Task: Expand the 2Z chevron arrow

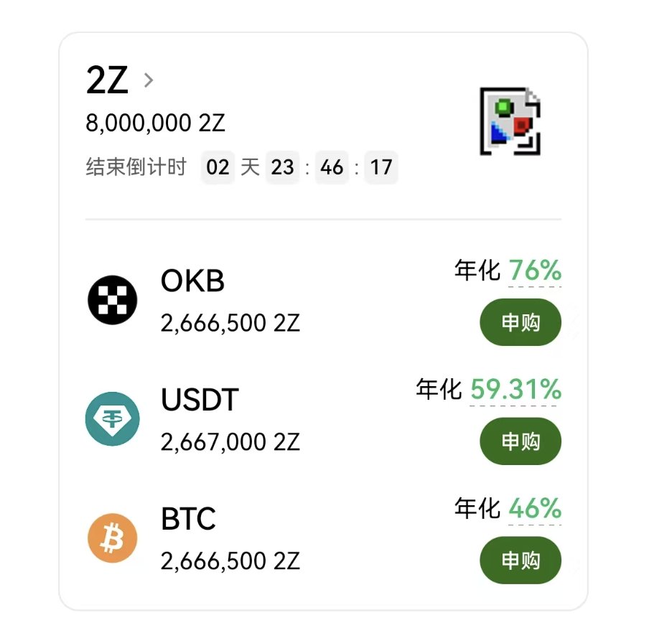Action: (x=149, y=80)
